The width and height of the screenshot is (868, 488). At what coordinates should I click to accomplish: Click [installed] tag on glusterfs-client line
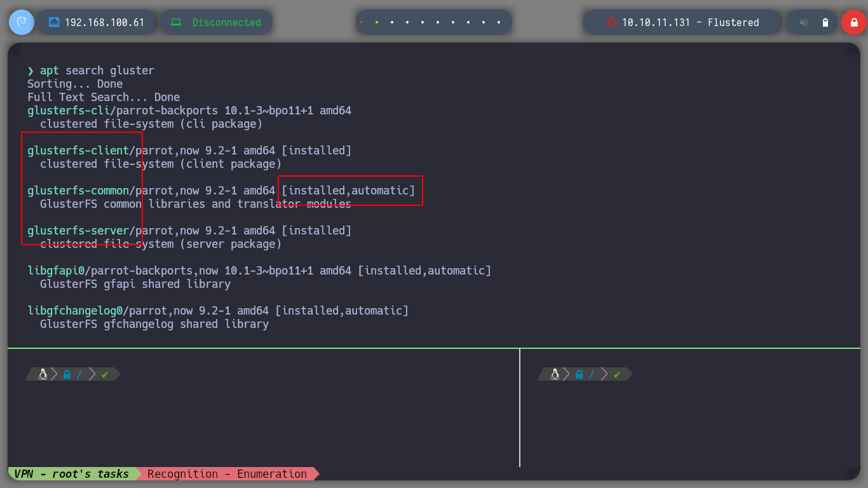[x=316, y=151]
